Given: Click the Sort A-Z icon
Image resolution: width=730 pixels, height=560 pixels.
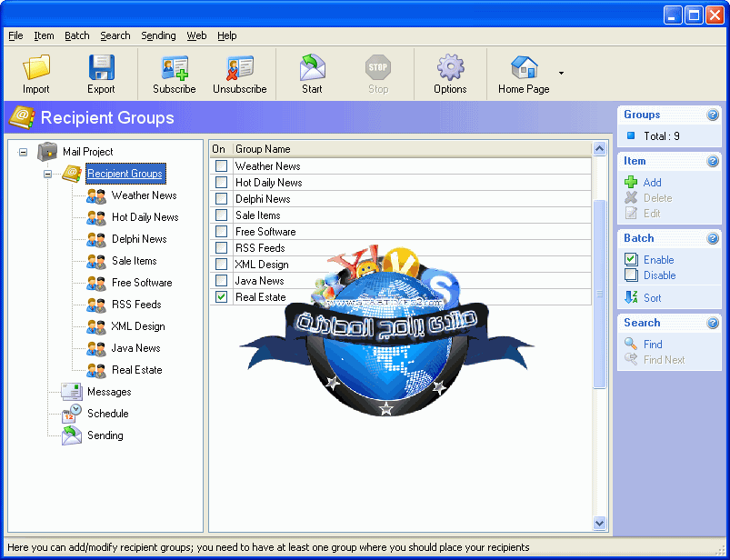Looking at the screenshot, I should click(x=631, y=297).
